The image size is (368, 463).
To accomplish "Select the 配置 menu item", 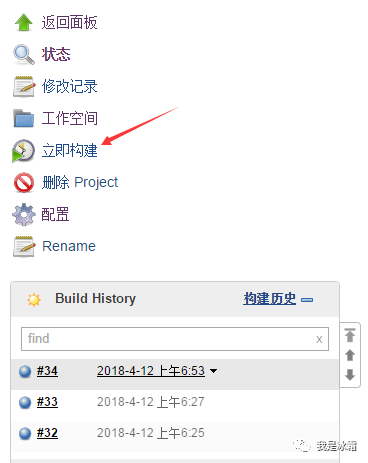I will (55, 214).
